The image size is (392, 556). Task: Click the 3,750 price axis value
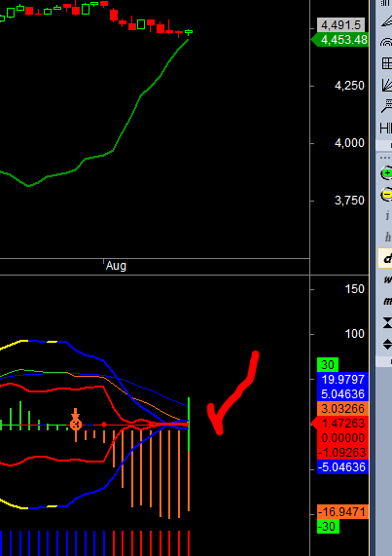[349, 201]
